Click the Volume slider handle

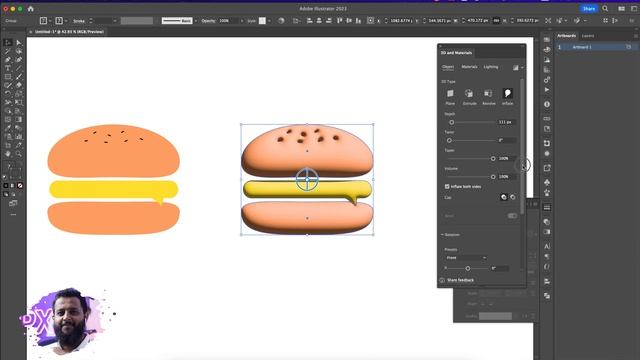[493, 177]
